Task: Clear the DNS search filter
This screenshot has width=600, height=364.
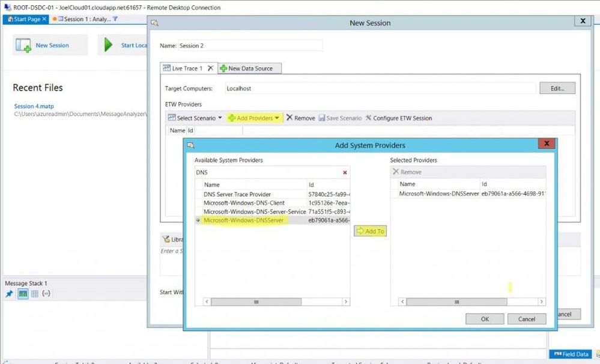Action: click(x=345, y=172)
